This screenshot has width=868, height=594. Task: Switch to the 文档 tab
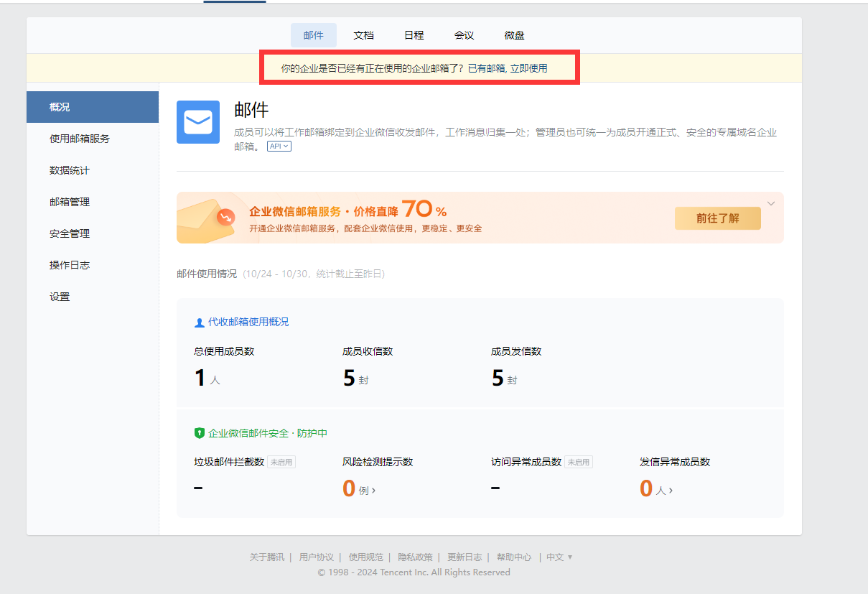[363, 35]
